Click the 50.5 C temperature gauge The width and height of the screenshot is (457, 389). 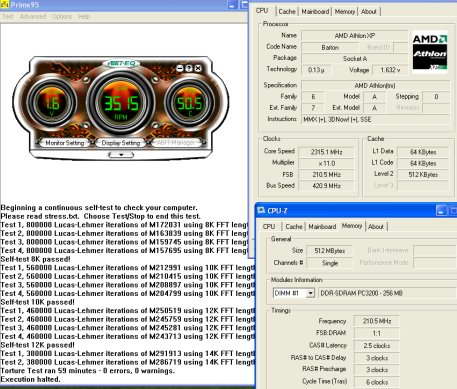tap(189, 102)
